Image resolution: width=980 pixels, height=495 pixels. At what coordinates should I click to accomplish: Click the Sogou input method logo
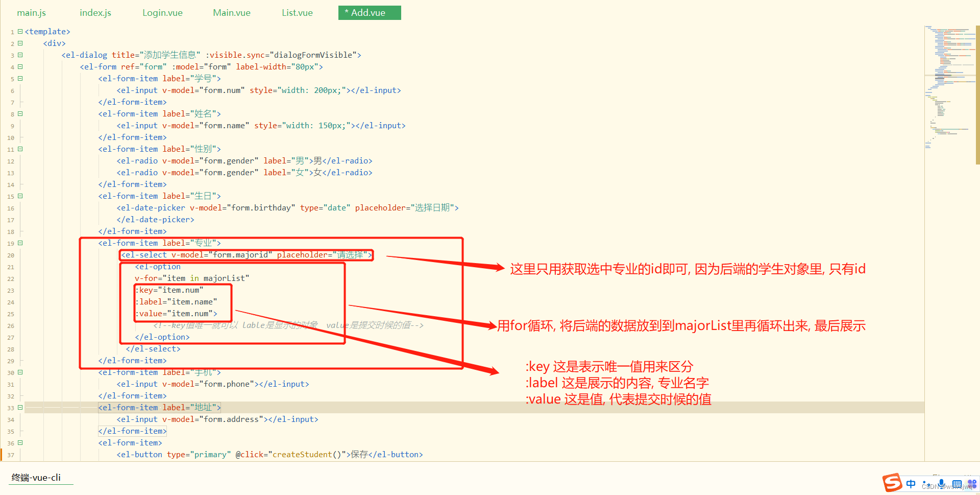892,483
